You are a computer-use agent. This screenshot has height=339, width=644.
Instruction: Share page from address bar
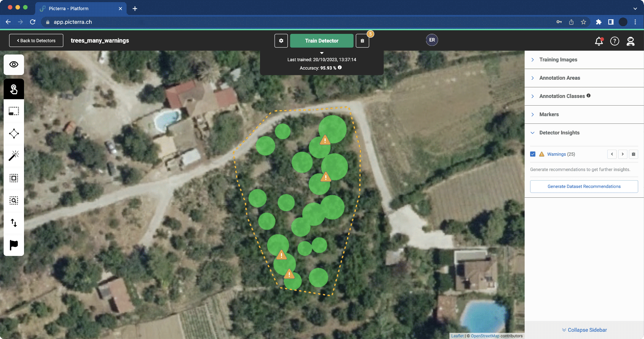571,22
